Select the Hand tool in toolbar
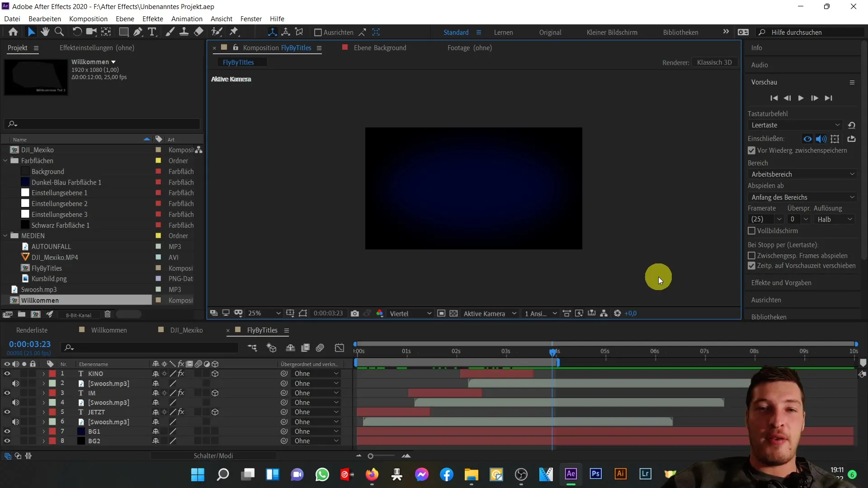This screenshot has width=868, height=488. pyautogui.click(x=44, y=32)
